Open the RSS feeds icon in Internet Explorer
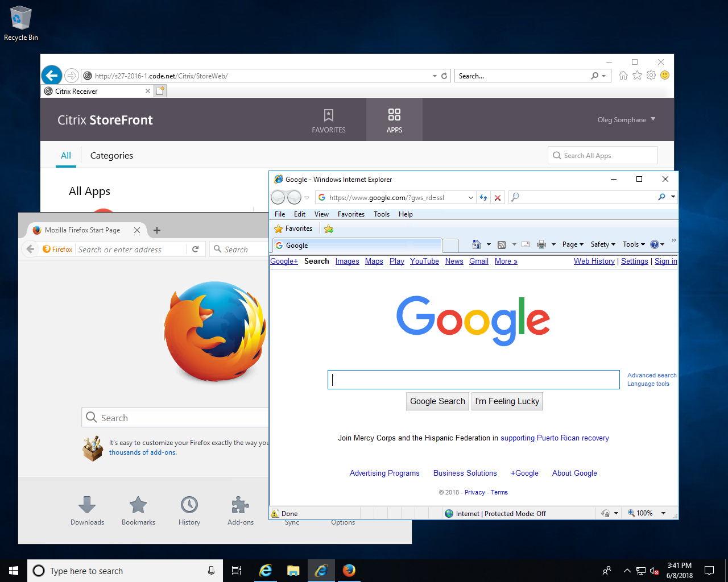Viewport: 728px width, 582px height. (x=501, y=244)
